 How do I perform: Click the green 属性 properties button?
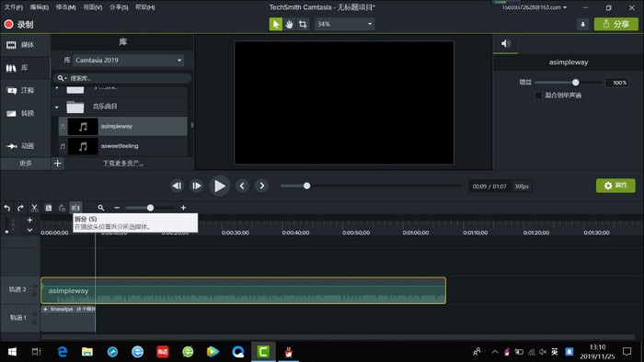615,186
